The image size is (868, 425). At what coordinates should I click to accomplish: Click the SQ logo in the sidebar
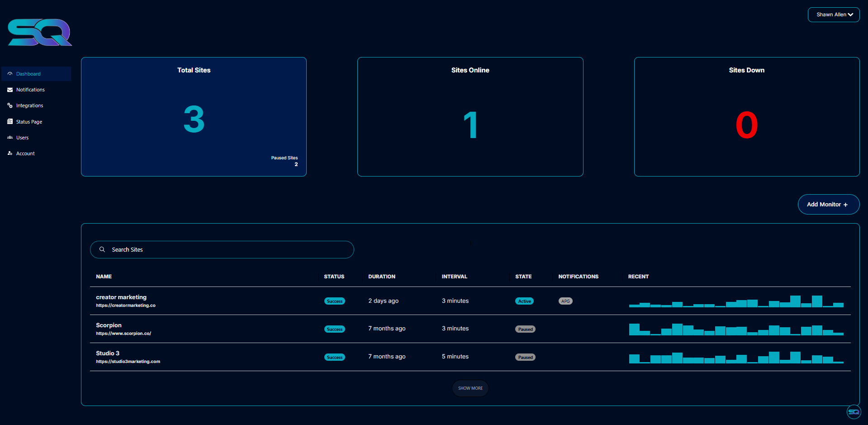[x=40, y=32]
